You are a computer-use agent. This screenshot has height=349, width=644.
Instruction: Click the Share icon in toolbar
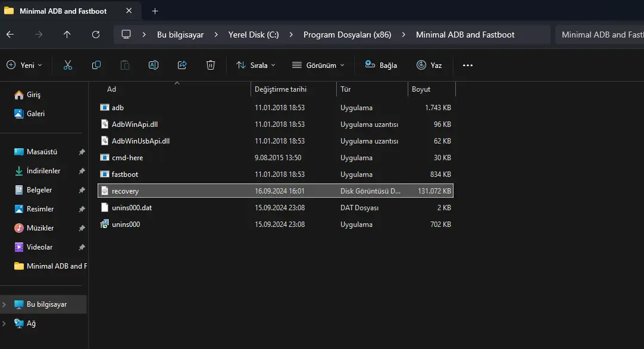tap(182, 65)
